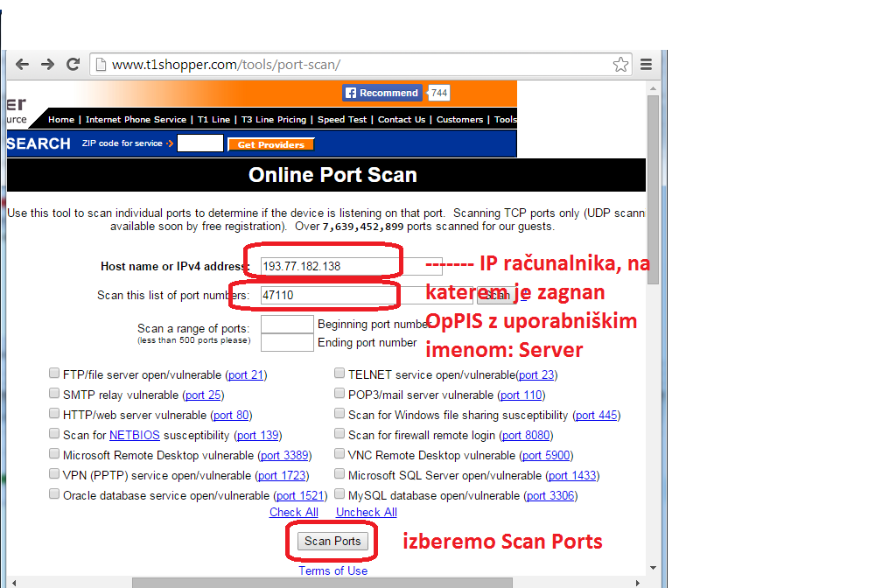Open the Customers menu item
Image resolution: width=882 pixels, height=588 pixels.
click(x=459, y=119)
